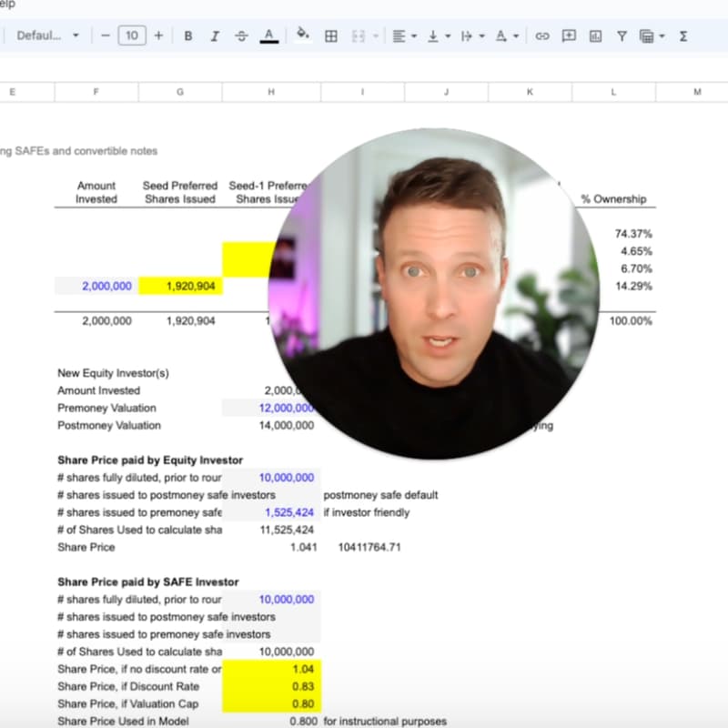
Task: Open the font family dropdown
Action: click(x=47, y=36)
